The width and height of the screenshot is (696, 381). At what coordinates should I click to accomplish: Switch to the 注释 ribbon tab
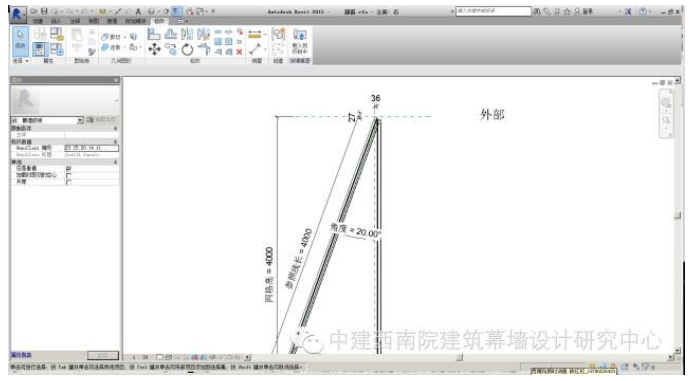pyautogui.click(x=75, y=21)
